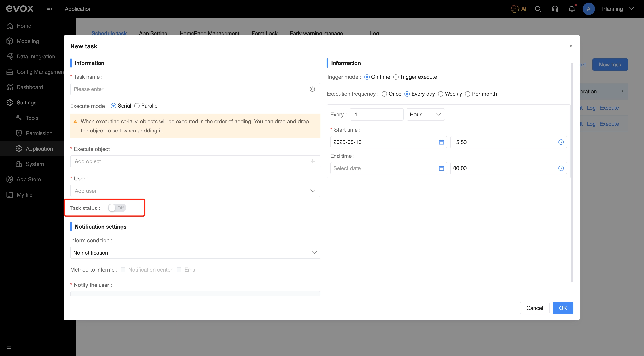The image size is (644, 356).
Task: Switch to the Form Lock tab
Action: point(264,33)
